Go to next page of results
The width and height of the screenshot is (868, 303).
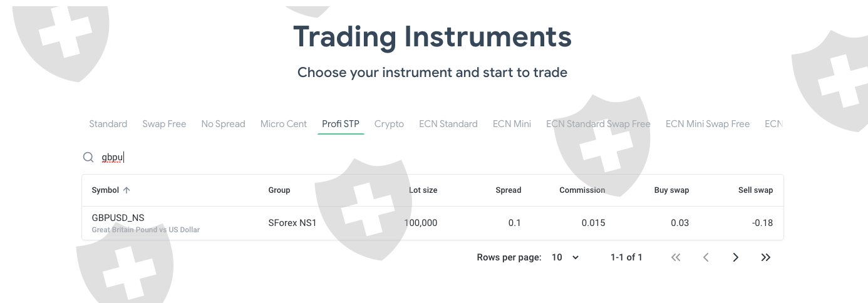(736, 257)
